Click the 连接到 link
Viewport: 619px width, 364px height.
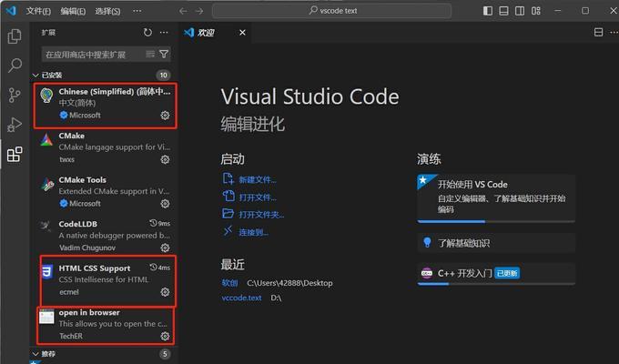(253, 233)
